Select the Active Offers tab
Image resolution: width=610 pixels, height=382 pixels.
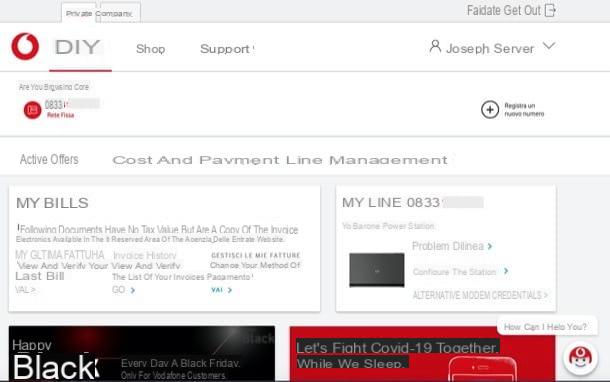click(49, 159)
